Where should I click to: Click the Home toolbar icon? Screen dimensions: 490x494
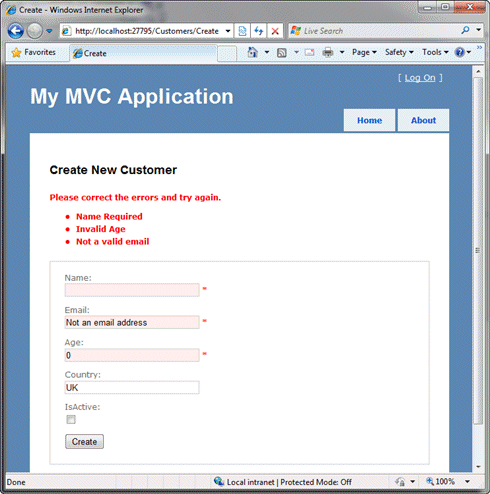(253, 52)
